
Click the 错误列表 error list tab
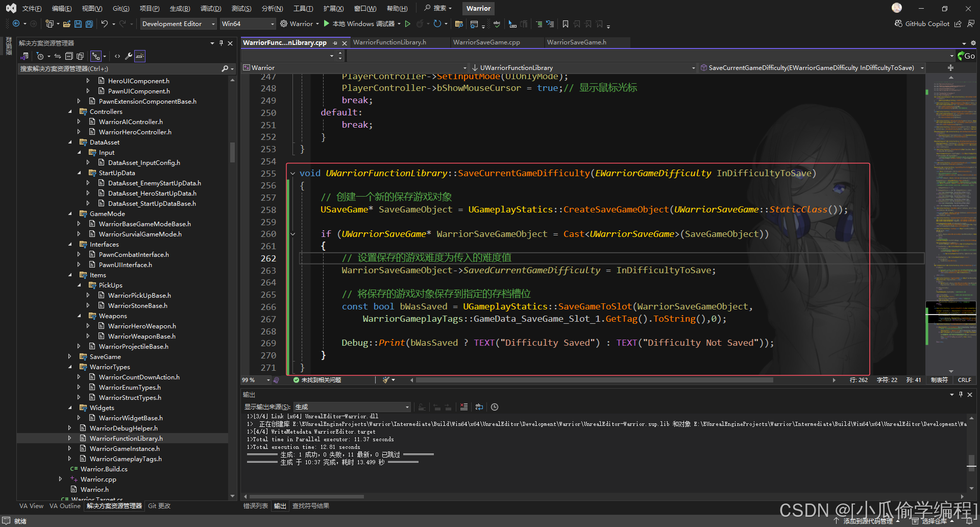tap(255, 506)
